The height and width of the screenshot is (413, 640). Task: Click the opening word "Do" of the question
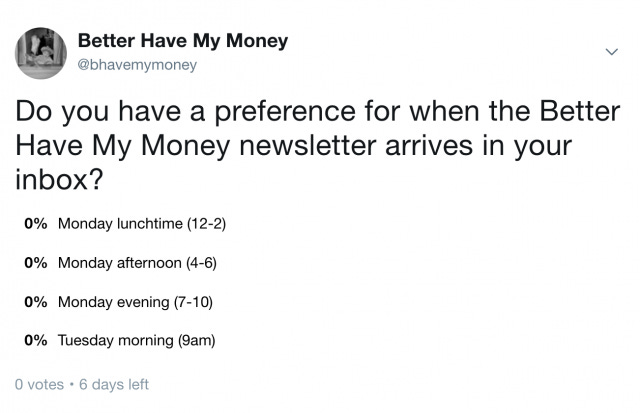[x=33, y=110]
